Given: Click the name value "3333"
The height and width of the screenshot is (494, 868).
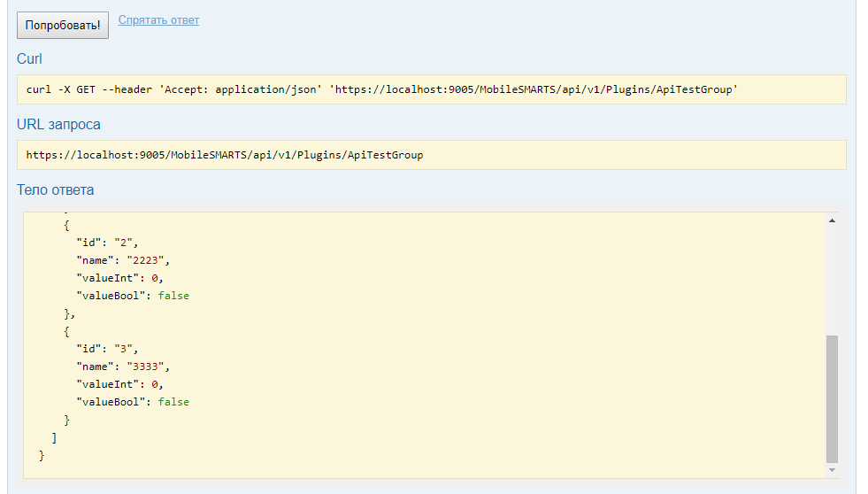Looking at the screenshot, I should click(x=146, y=367).
